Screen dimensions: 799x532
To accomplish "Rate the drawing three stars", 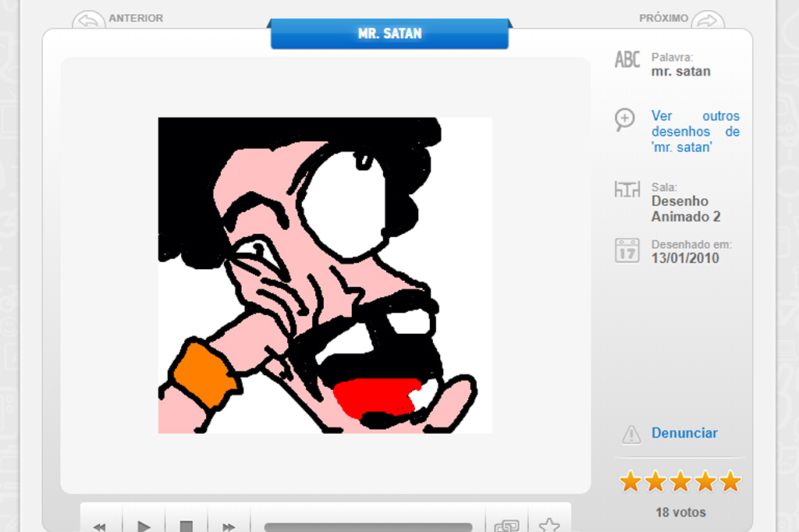I will (x=680, y=481).
